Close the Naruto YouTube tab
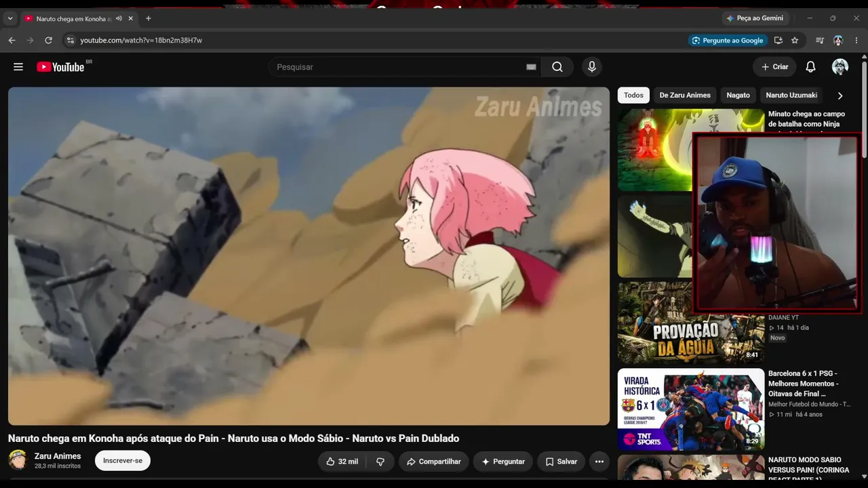The height and width of the screenshot is (488, 868). click(x=131, y=18)
